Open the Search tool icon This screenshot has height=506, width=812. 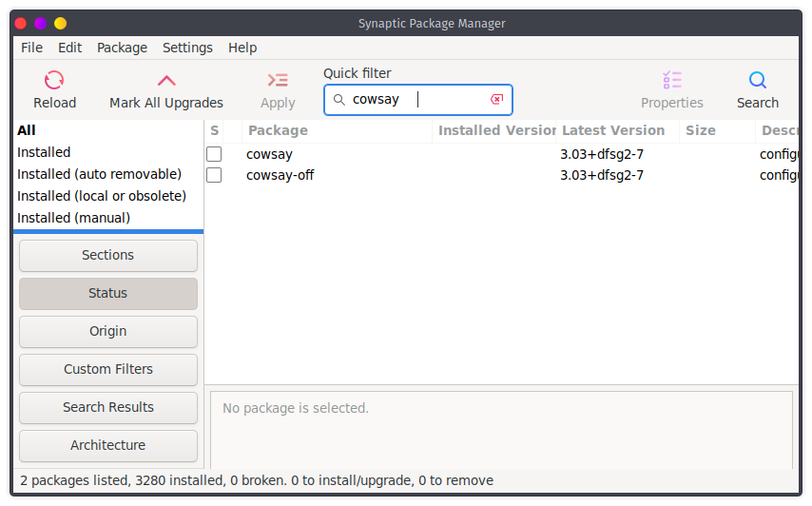coord(757,81)
